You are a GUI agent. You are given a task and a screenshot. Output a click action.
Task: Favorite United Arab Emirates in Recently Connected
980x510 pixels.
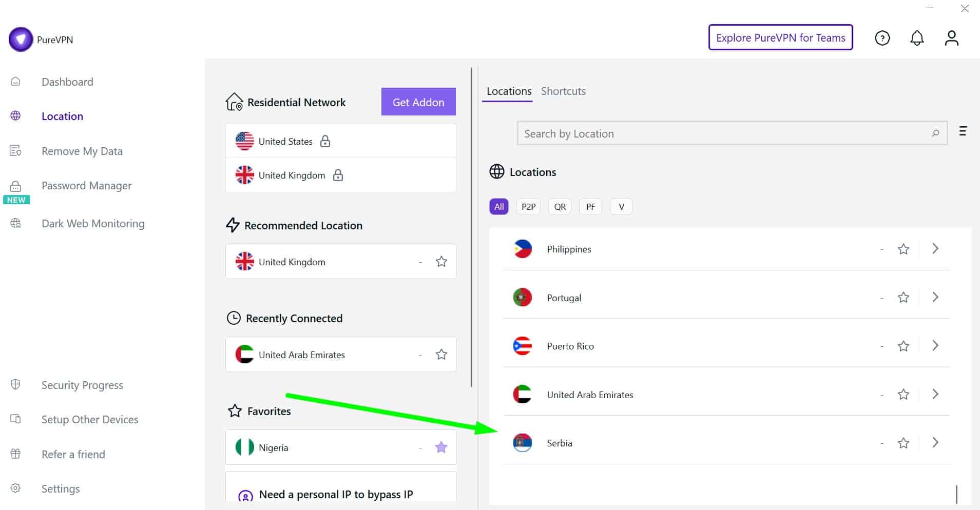(441, 355)
